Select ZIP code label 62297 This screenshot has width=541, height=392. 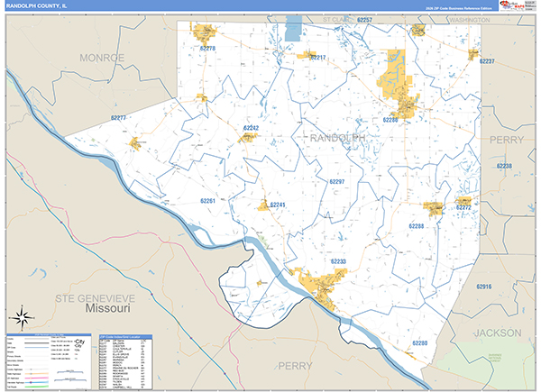337,181
